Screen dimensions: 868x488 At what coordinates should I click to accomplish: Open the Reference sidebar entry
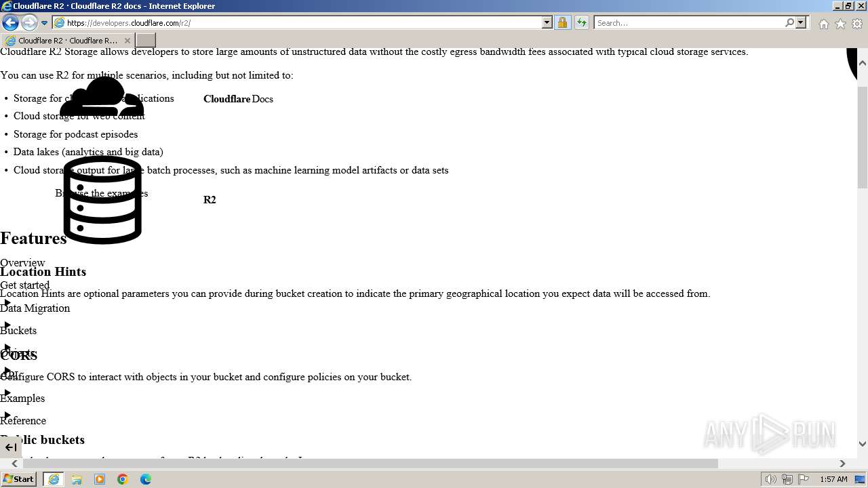23,421
